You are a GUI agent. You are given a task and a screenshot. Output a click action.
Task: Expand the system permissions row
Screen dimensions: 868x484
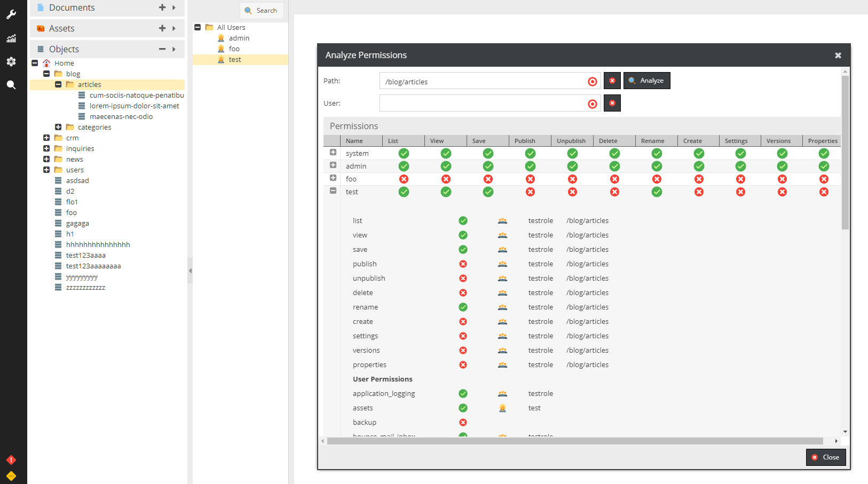(333, 153)
